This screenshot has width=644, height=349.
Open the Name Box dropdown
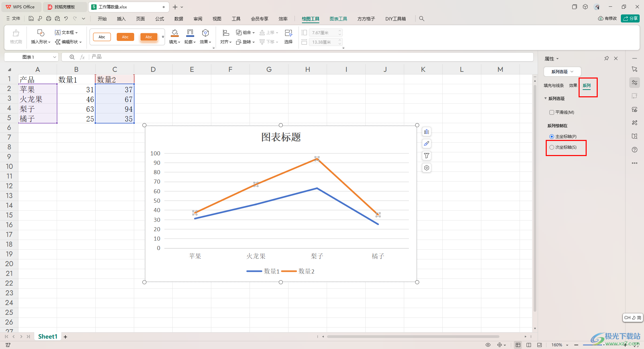(55, 57)
